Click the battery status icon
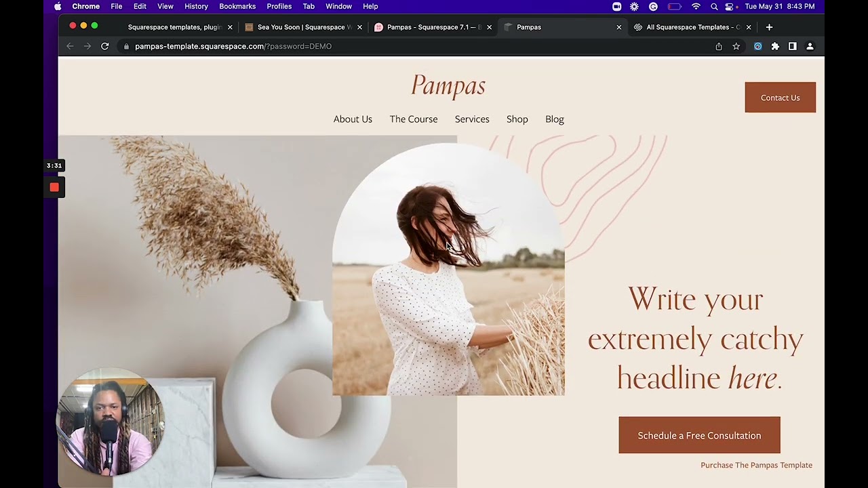 pos(674,6)
